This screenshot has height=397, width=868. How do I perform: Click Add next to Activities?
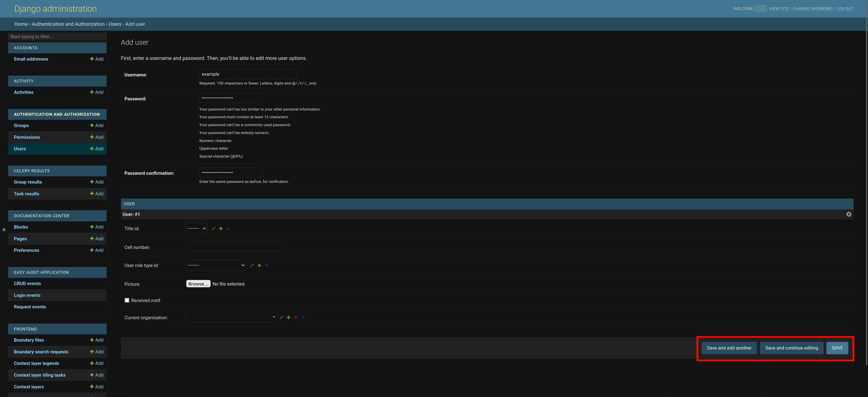(x=97, y=92)
